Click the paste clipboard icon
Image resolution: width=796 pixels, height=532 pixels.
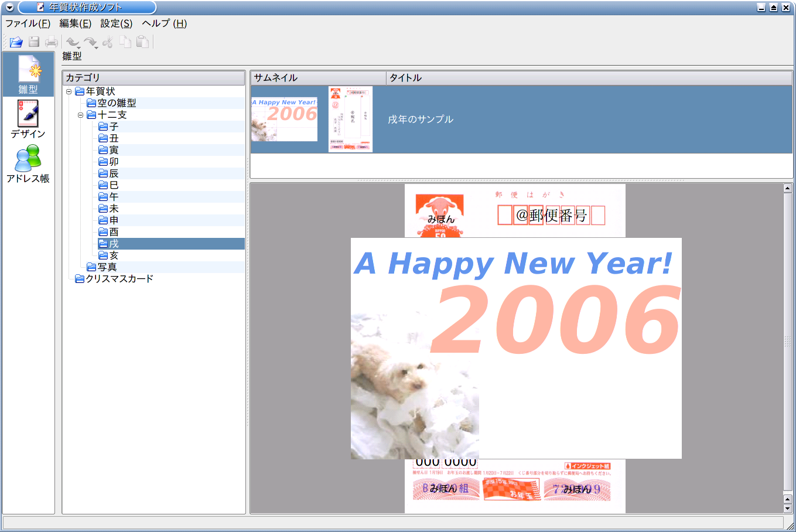click(142, 42)
